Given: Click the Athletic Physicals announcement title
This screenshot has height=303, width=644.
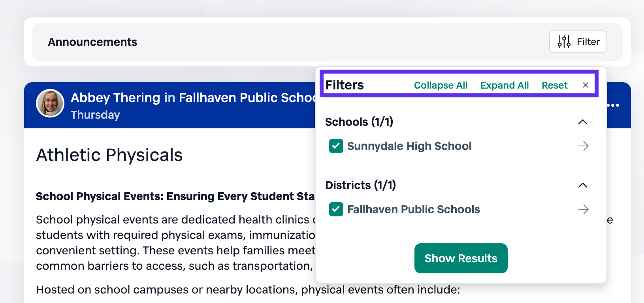Looking at the screenshot, I should [109, 155].
